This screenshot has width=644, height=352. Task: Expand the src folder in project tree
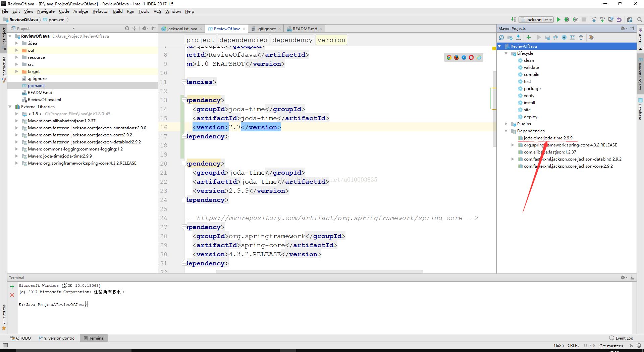tap(16, 64)
